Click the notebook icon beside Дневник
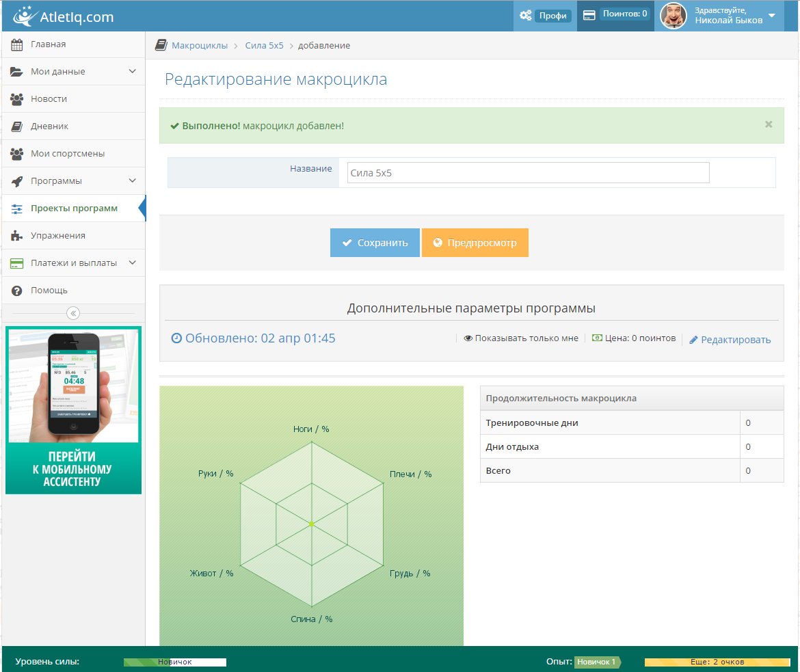Image resolution: width=800 pixels, height=672 pixels. pyautogui.click(x=17, y=126)
